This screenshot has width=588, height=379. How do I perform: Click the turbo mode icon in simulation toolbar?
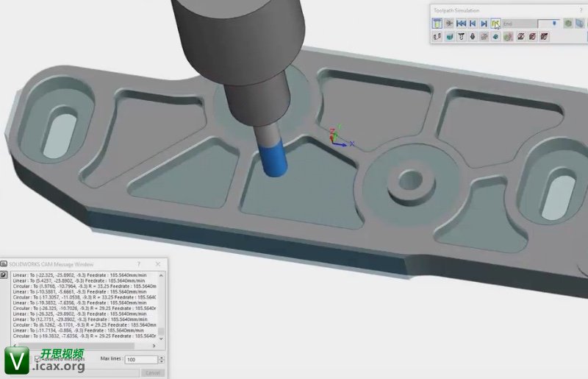[449, 24]
